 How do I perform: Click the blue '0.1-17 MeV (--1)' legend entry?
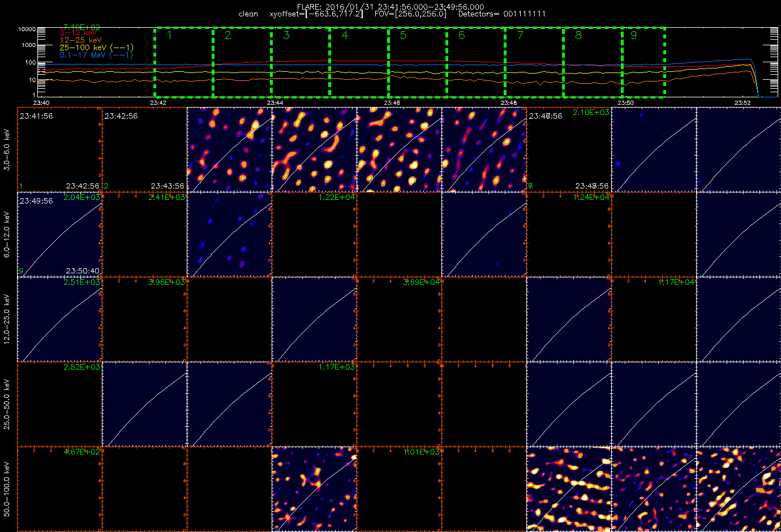coord(96,55)
